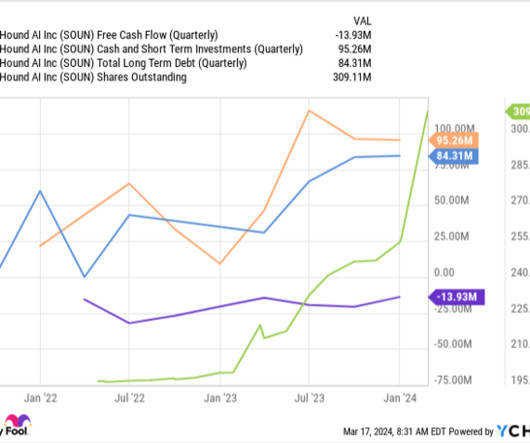Click Cash and Short Term Investments legend entry
Screen dimensions: 530x443
click(151, 49)
